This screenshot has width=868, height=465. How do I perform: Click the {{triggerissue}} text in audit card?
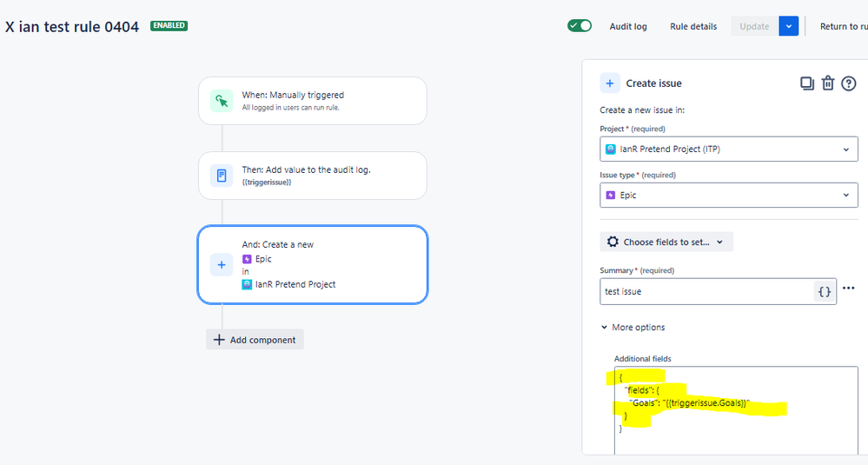coord(266,183)
